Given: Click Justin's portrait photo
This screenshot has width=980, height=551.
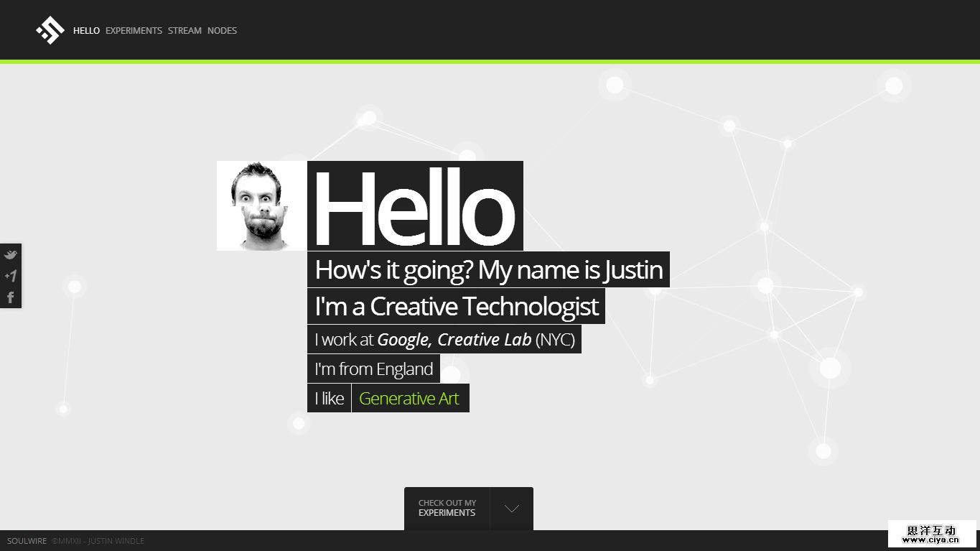Looking at the screenshot, I should [x=261, y=205].
